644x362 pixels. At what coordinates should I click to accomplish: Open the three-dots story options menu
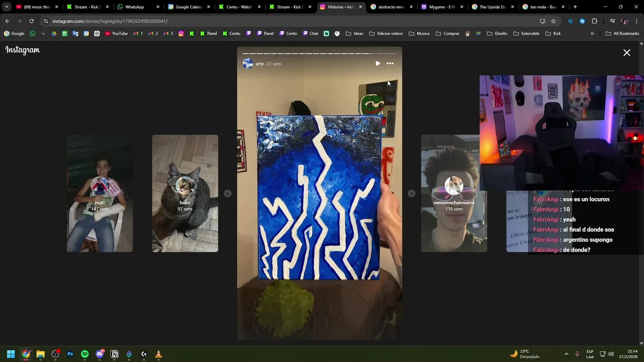(390, 63)
